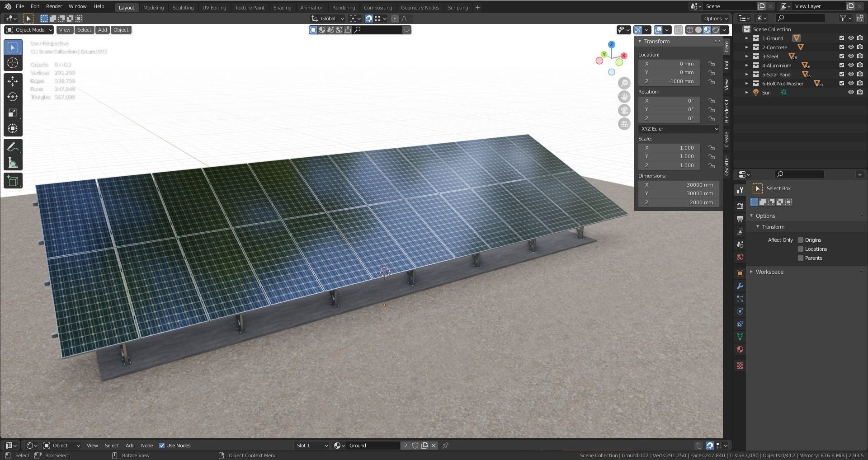Switch to the Shading workspace tab
868x460 pixels.
(282, 8)
